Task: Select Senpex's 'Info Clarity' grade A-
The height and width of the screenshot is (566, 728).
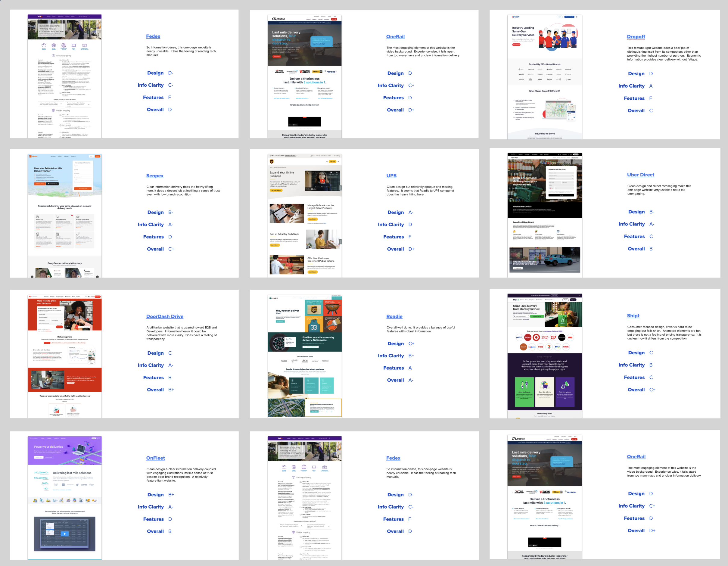Action: 171,225
